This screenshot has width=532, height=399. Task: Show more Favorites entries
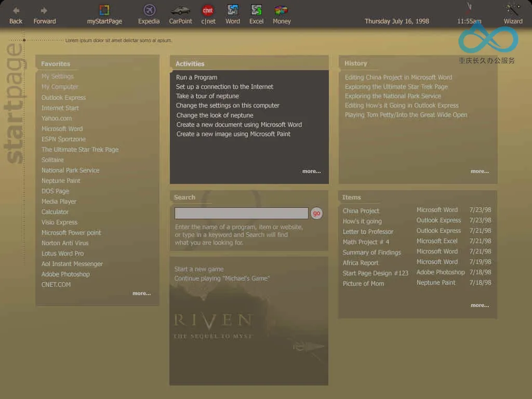141,294
